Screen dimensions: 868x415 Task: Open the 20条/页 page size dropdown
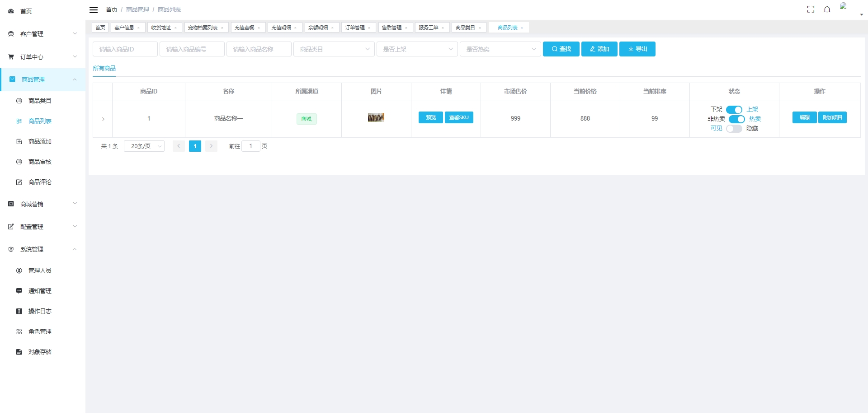[x=144, y=146]
